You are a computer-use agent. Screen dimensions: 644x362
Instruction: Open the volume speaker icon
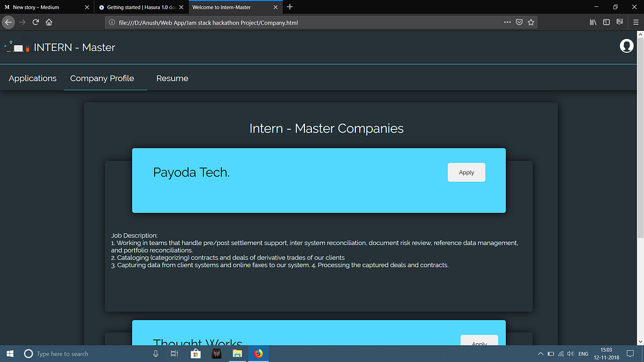point(570,353)
